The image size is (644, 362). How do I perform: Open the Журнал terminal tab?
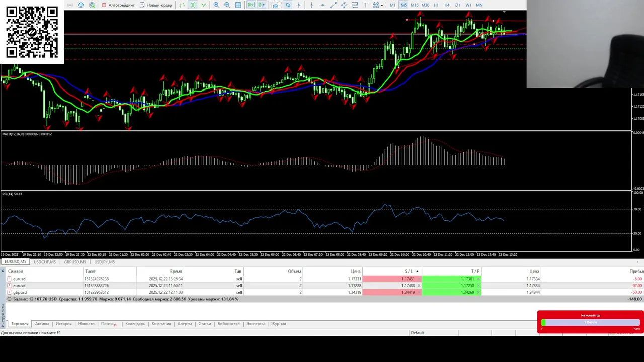tap(278, 324)
